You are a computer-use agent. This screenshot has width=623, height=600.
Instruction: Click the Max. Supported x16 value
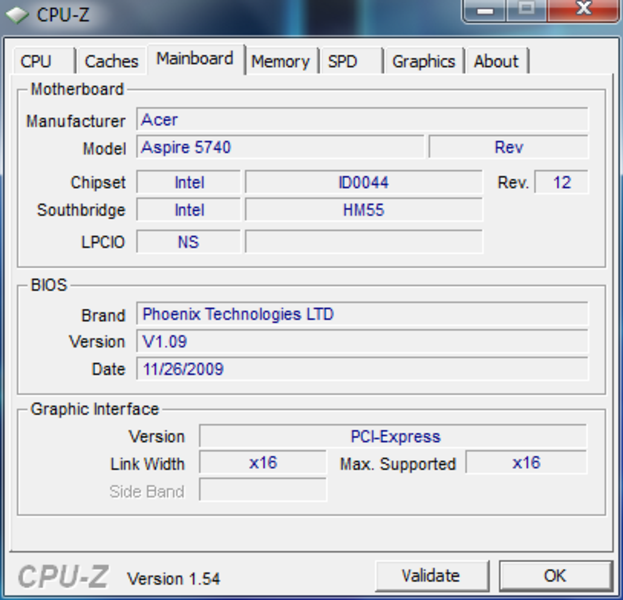[526, 463]
